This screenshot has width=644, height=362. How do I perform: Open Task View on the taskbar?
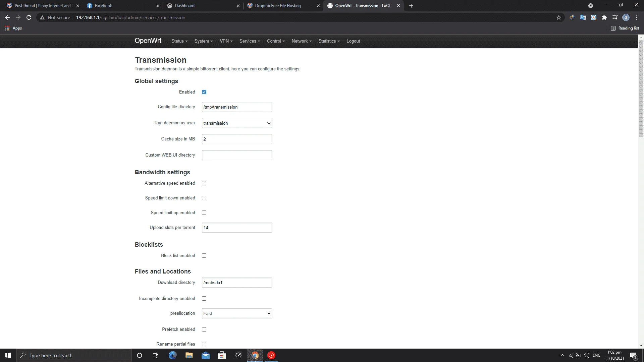pos(155,355)
